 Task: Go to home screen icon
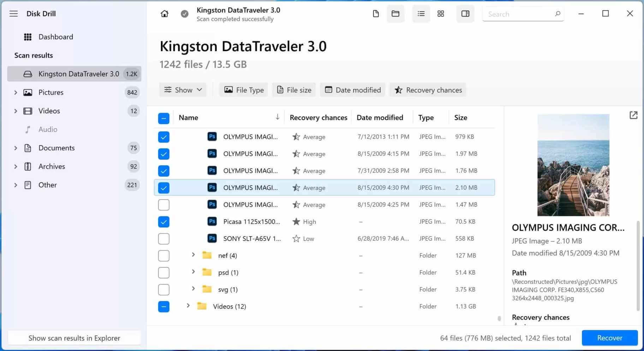165,14
